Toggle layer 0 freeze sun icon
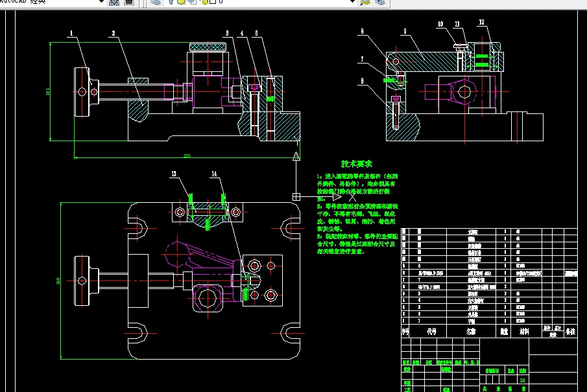The image size is (587, 392). pyautogui.click(x=181, y=2)
